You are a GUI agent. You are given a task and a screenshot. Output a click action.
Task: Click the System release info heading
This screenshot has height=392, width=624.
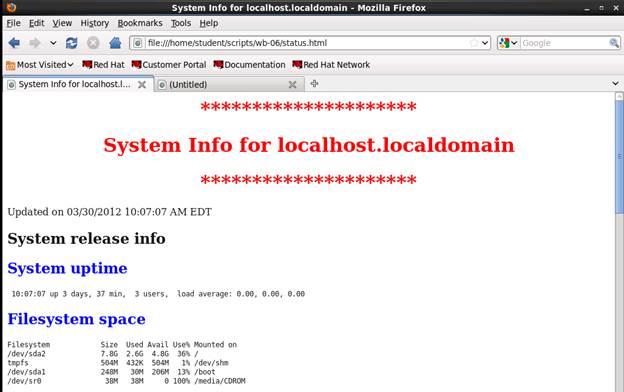click(x=86, y=239)
